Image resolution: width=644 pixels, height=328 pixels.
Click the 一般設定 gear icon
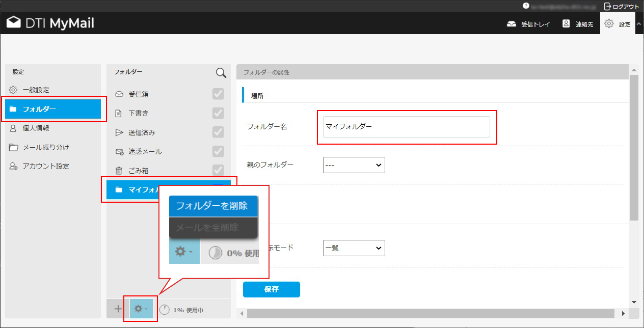click(x=14, y=90)
